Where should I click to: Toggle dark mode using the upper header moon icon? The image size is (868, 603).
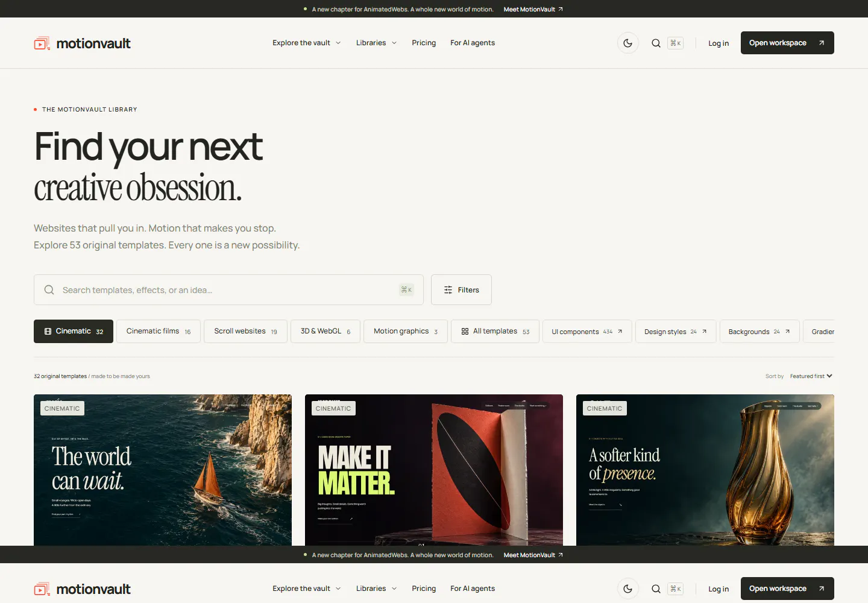point(627,43)
